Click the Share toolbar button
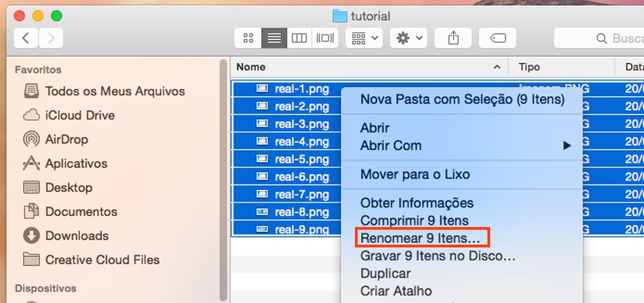Screen dimensions: 644x303 pyautogui.click(x=454, y=38)
